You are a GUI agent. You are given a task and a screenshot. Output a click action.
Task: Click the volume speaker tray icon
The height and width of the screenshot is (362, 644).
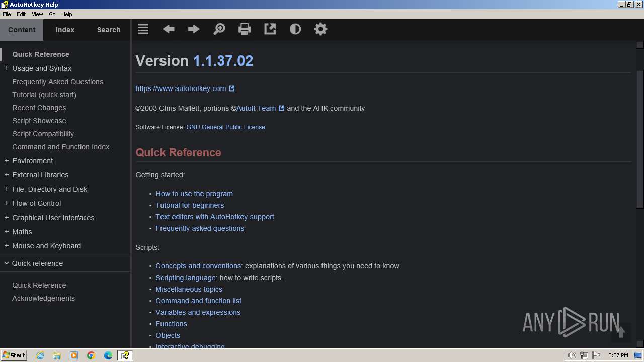point(572,355)
